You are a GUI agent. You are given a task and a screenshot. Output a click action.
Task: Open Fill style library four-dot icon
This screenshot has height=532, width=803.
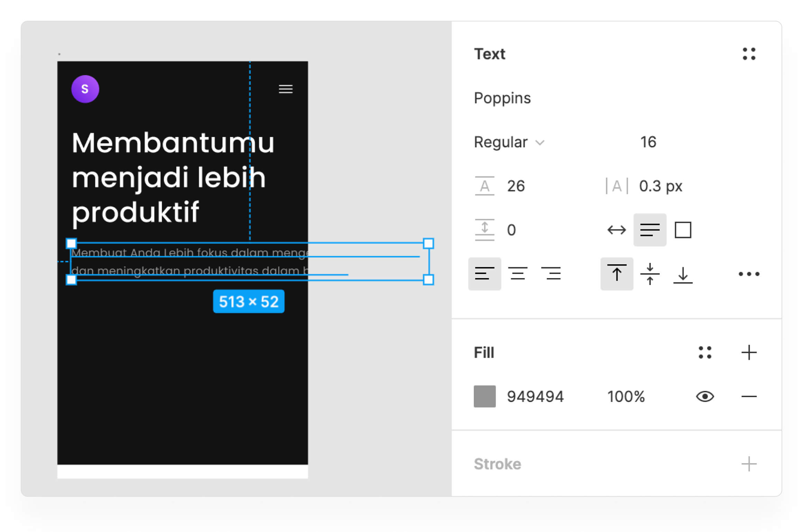(x=705, y=352)
